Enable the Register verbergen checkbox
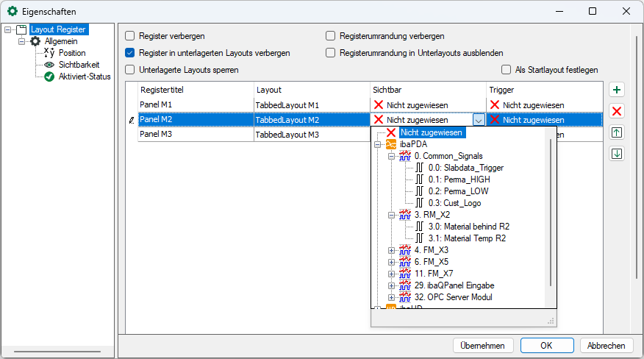The image size is (644, 359). (x=130, y=35)
